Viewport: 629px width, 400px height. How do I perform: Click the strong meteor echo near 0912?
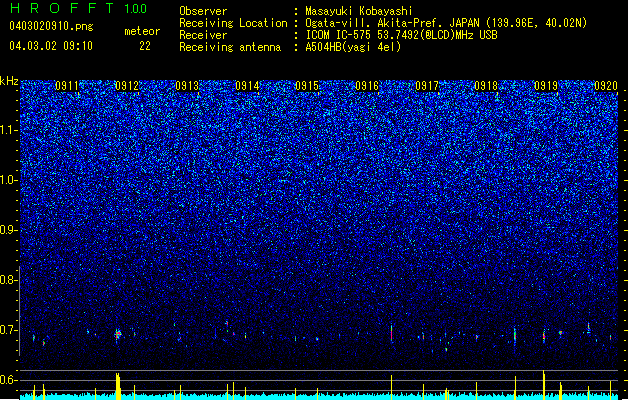(118, 334)
